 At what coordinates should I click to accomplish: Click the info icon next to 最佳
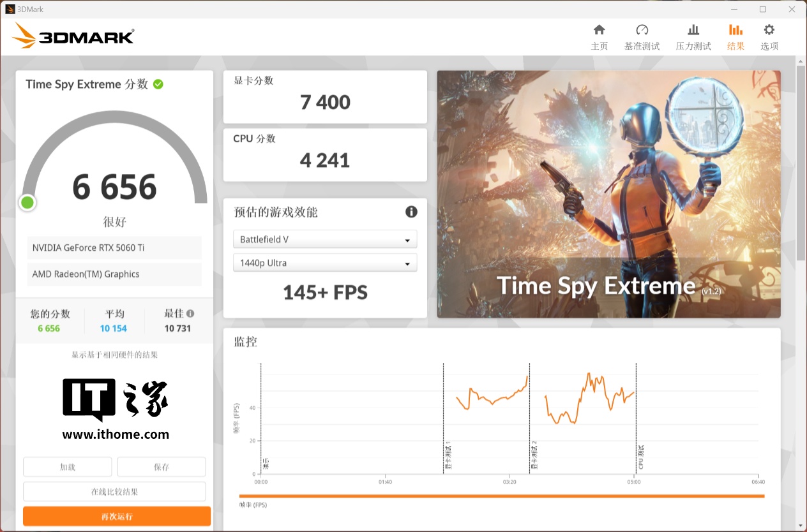[190, 314]
